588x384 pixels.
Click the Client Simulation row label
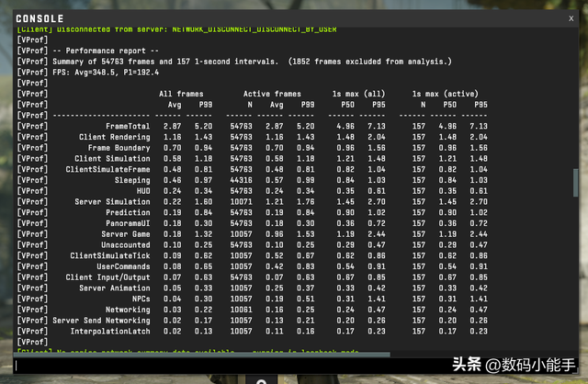coord(112,159)
